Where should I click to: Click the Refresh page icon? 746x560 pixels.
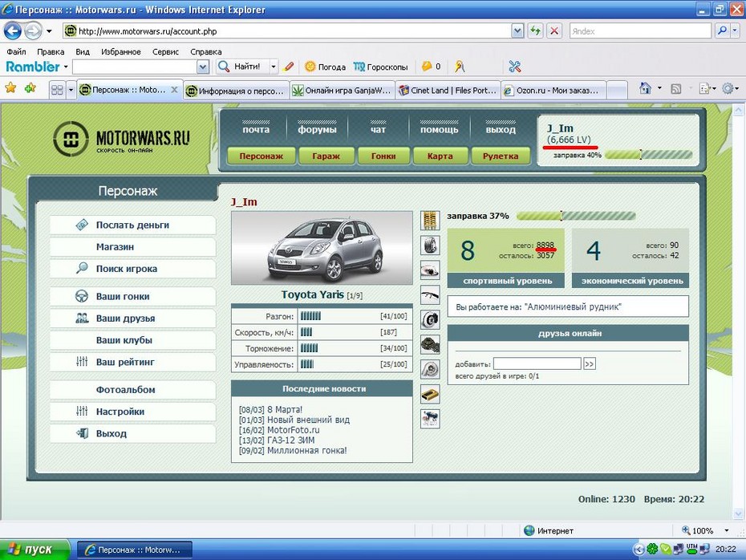[x=536, y=31]
